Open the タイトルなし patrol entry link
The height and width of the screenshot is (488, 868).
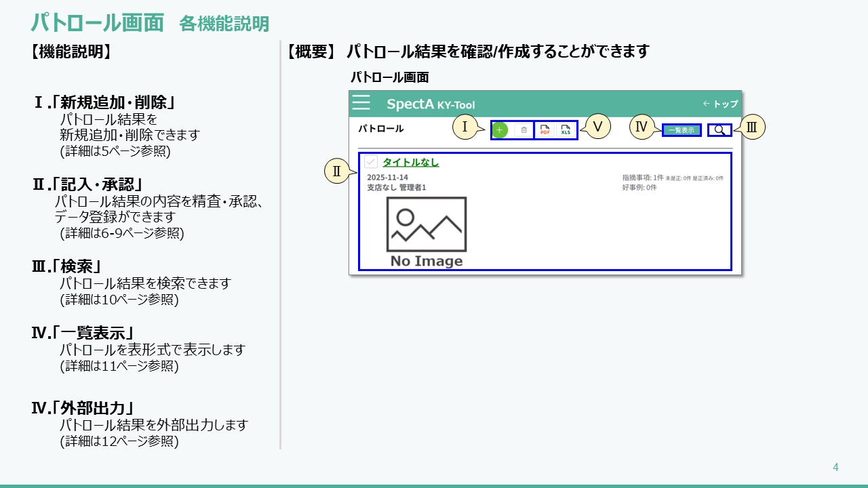[x=410, y=162]
